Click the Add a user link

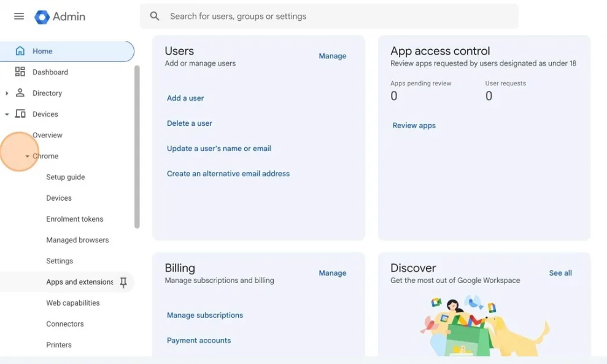tap(185, 98)
